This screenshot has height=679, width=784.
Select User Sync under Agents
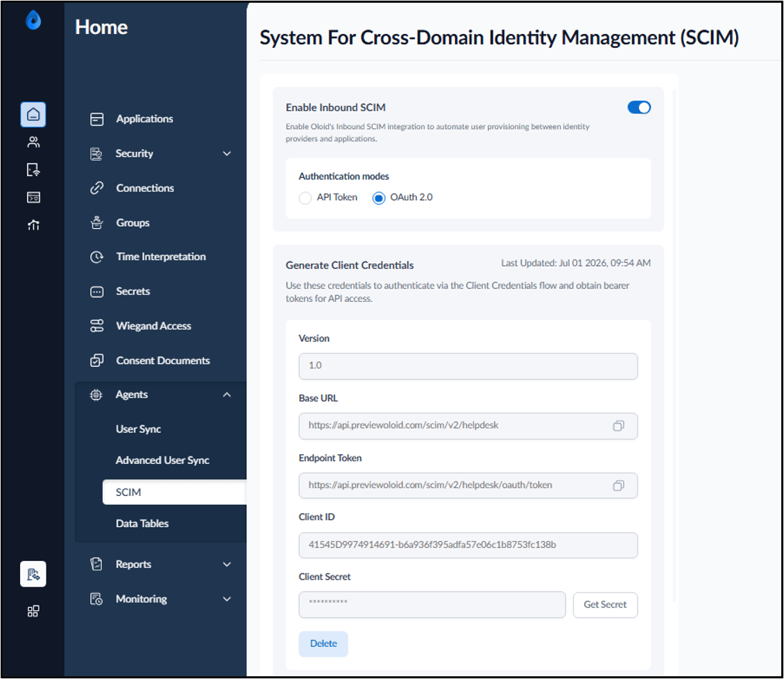coord(139,429)
